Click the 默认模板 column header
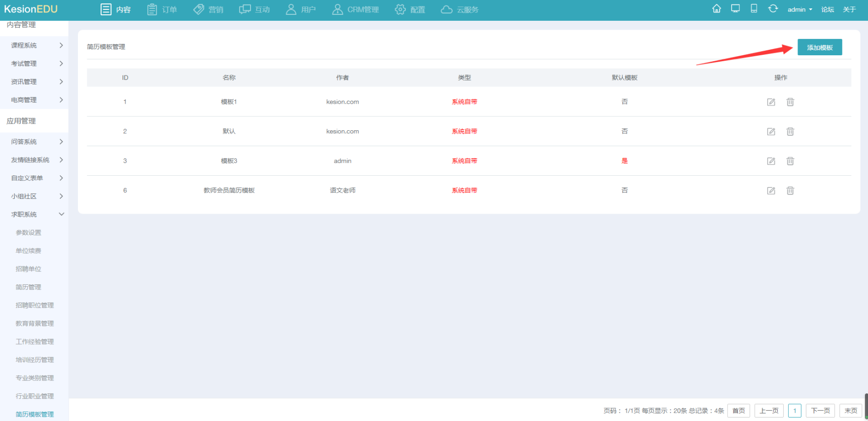Image resolution: width=868 pixels, height=421 pixels. pyautogui.click(x=624, y=77)
